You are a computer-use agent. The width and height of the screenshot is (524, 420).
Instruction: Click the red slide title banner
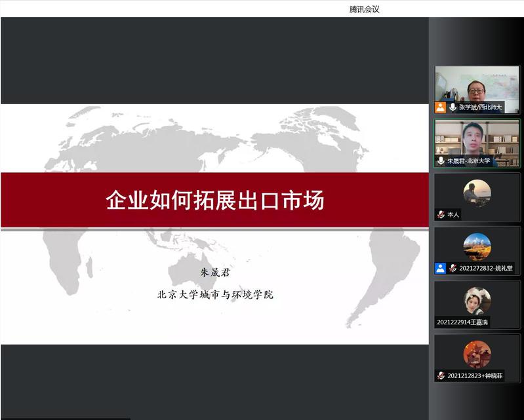214,200
